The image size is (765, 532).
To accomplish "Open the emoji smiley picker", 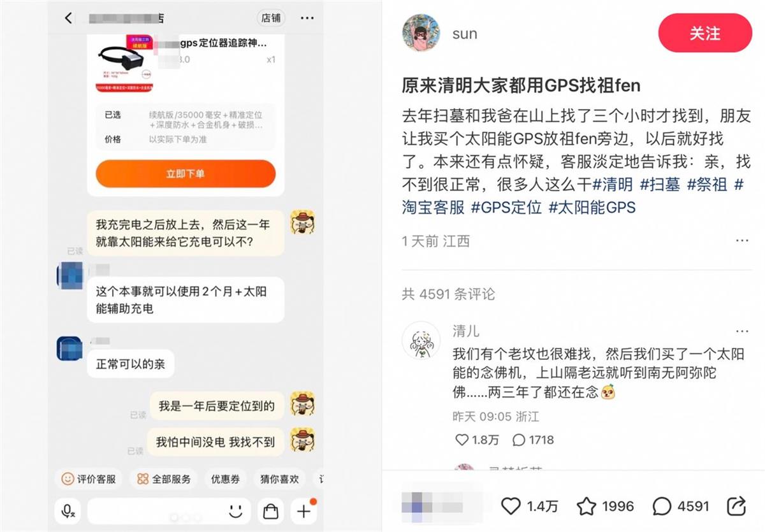I will pos(236,511).
